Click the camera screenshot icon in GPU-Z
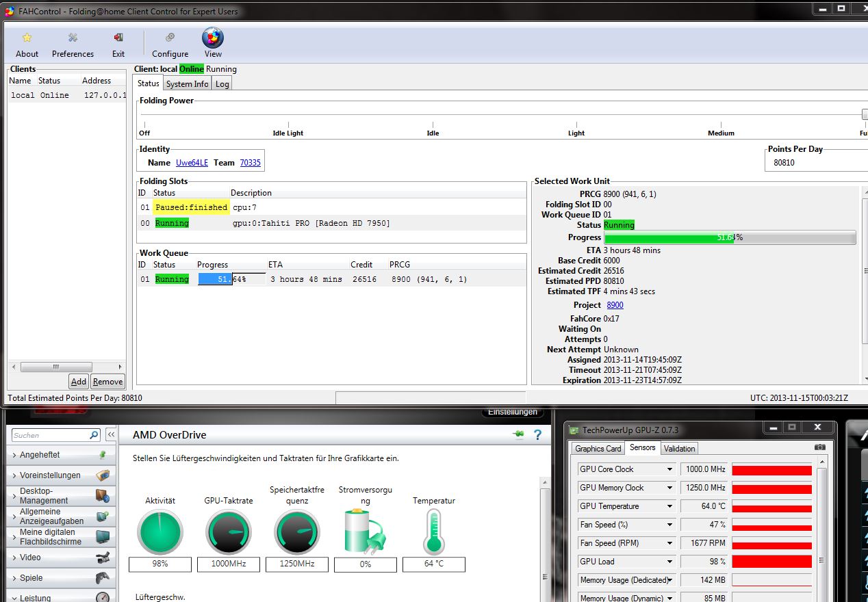The image size is (868, 602). coord(819,447)
